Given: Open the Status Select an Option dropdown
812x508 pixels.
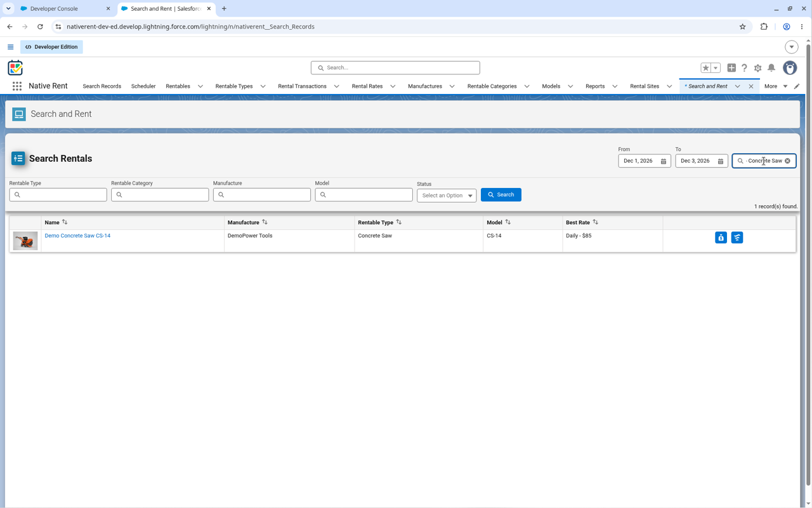Looking at the screenshot, I should click(447, 196).
